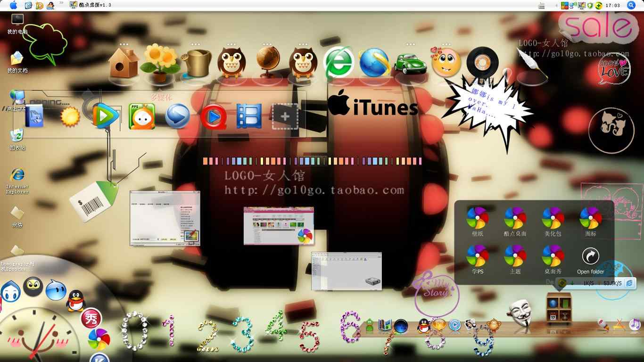Click the wooden shelf stack icon
Viewport: 644px width, 362px height.
(559, 308)
